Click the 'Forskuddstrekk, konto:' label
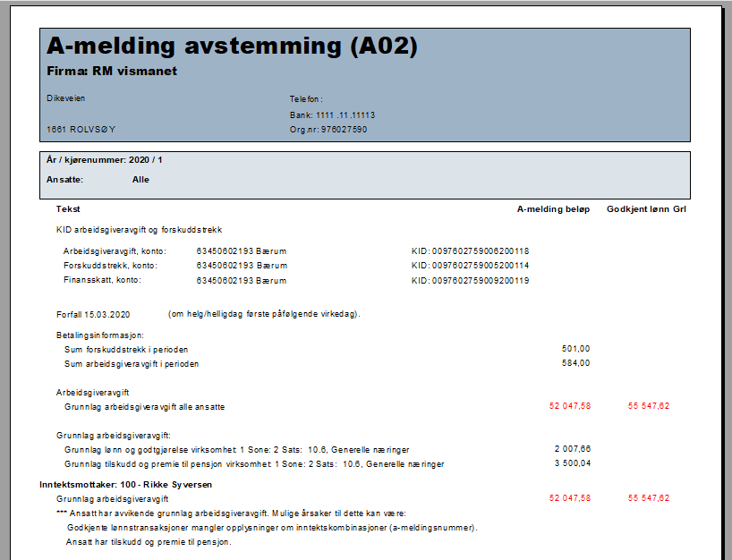Image resolution: width=732 pixels, height=560 pixels. 111,266
